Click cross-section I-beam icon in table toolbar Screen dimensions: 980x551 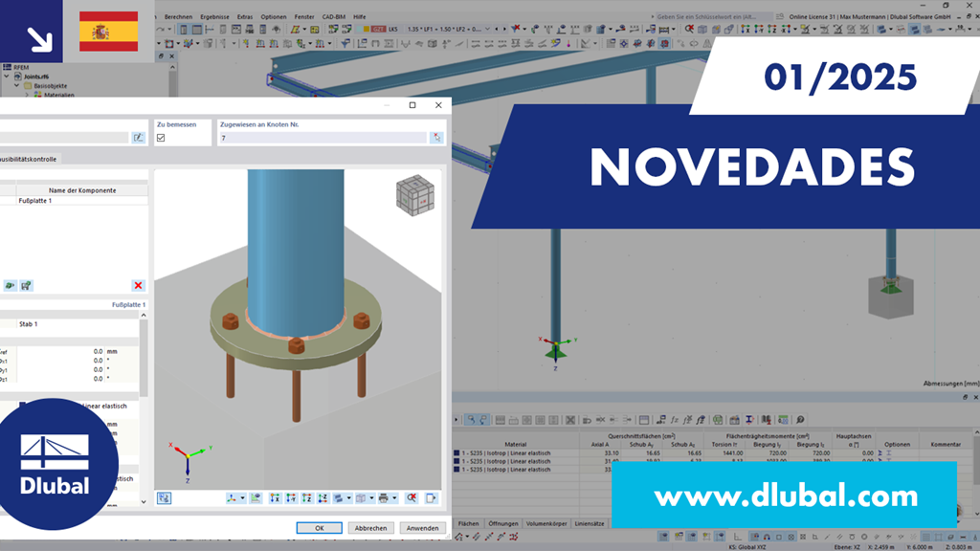[749, 420]
